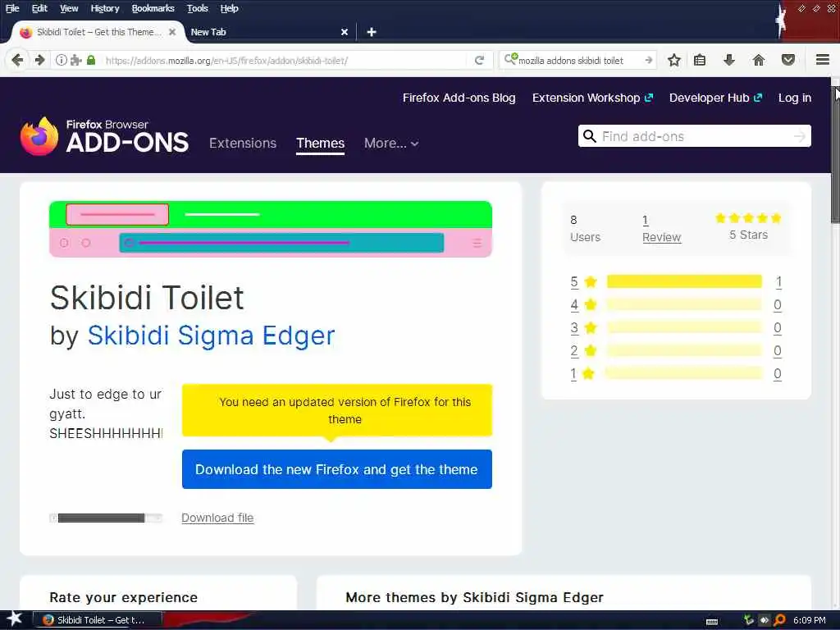Open the Help menu

[x=229, y=8]
